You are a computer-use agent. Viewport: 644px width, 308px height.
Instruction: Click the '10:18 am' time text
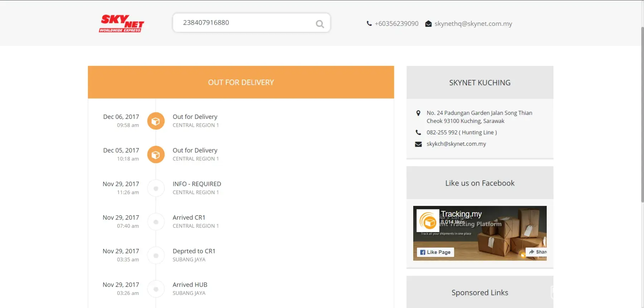(128, 159)
